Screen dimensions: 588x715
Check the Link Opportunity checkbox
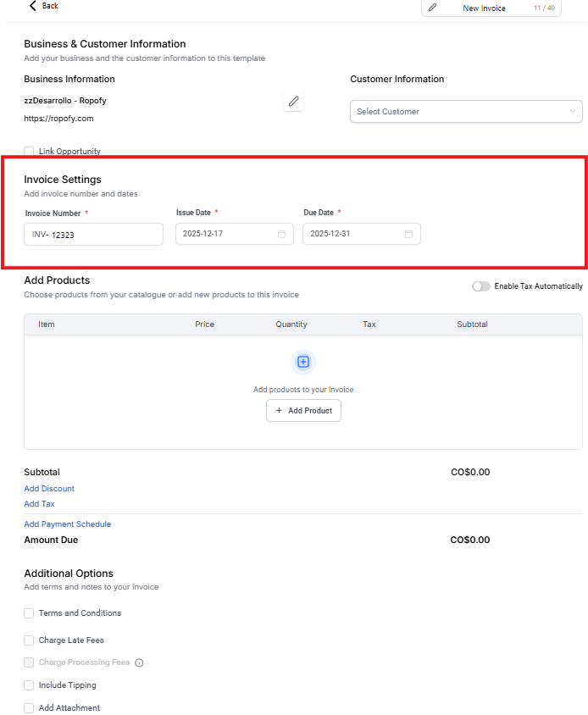(30, 152)
